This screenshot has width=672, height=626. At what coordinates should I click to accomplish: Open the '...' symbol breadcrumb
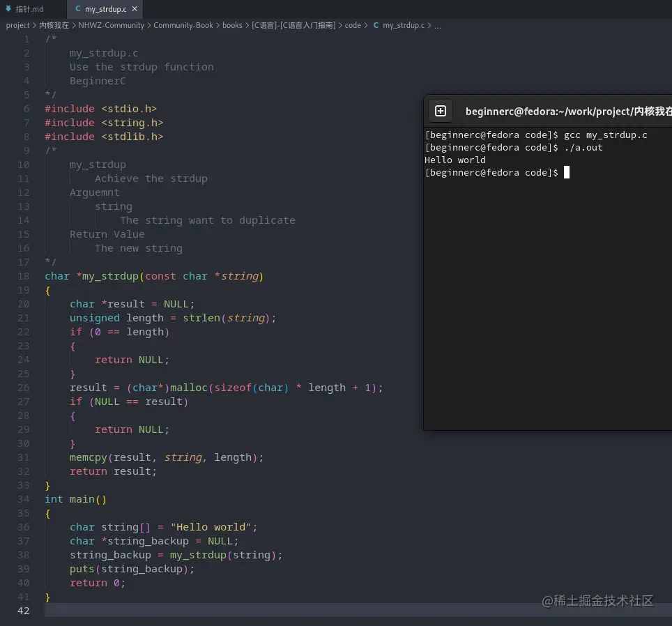pyautogui.click(x=438, y=26)
